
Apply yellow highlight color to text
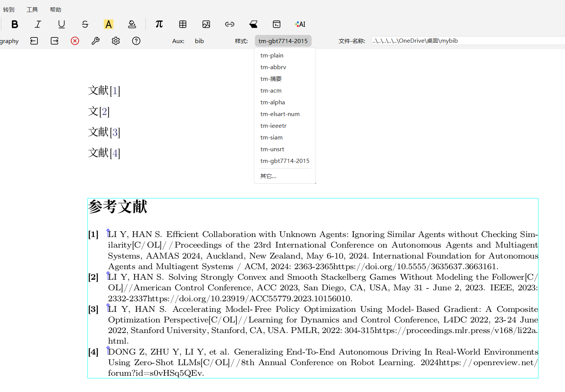click(x=109, y=24)
